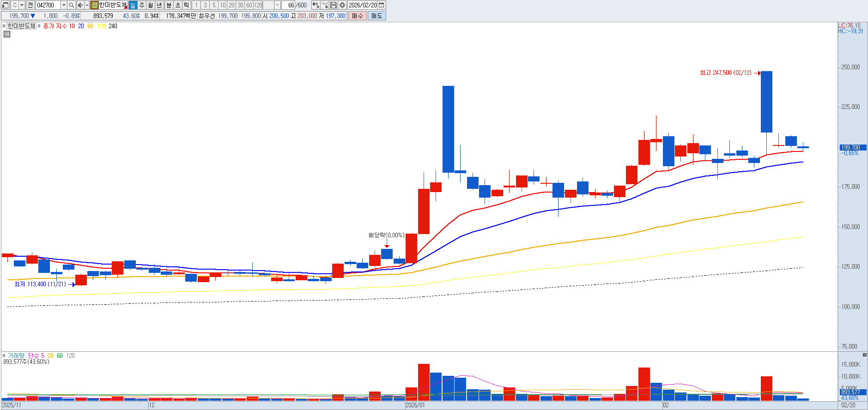Viewport: 868px width, 410px height.
Task: Click the save chart floppy disk icon
Action: click(x=334, y=5)
